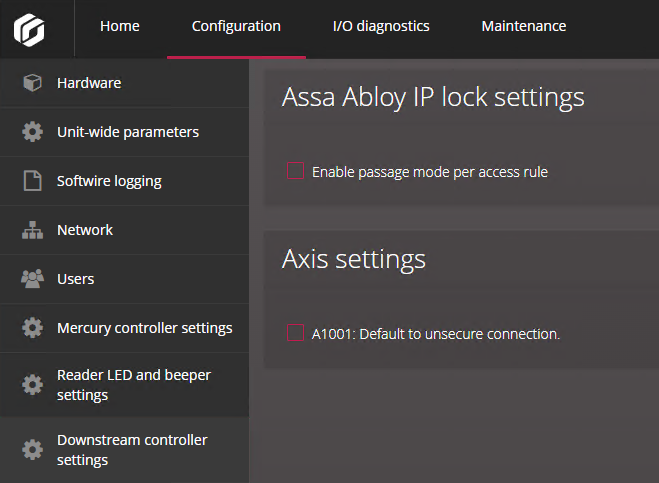
Task: Click the Network topology icon
Action: pos(32,230)
